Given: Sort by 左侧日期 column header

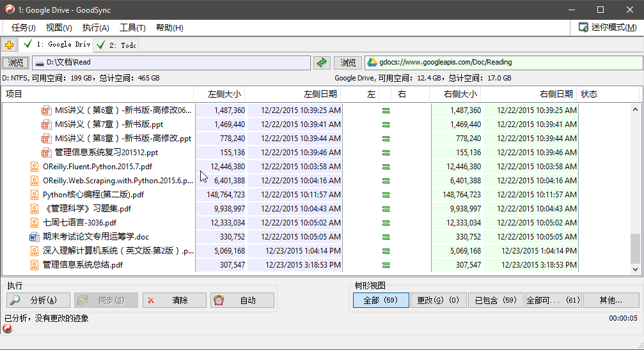Looking at the screenshot, I should tap(294, 95).
